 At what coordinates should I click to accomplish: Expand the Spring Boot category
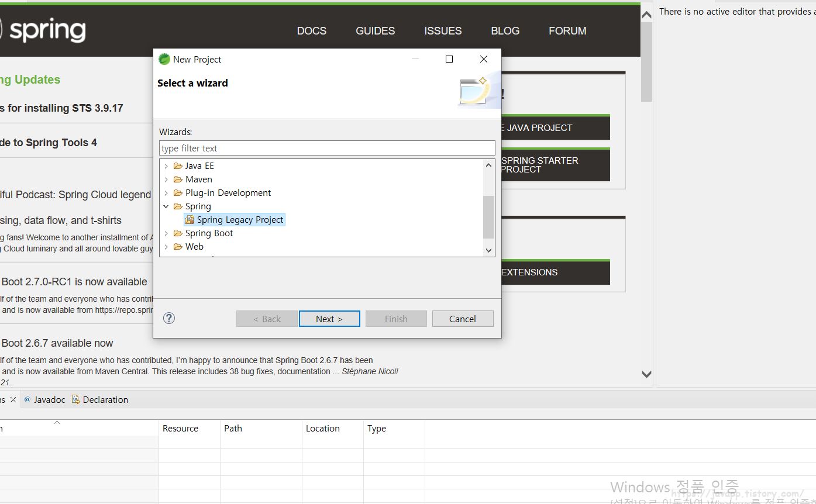(x=166, y=233)
